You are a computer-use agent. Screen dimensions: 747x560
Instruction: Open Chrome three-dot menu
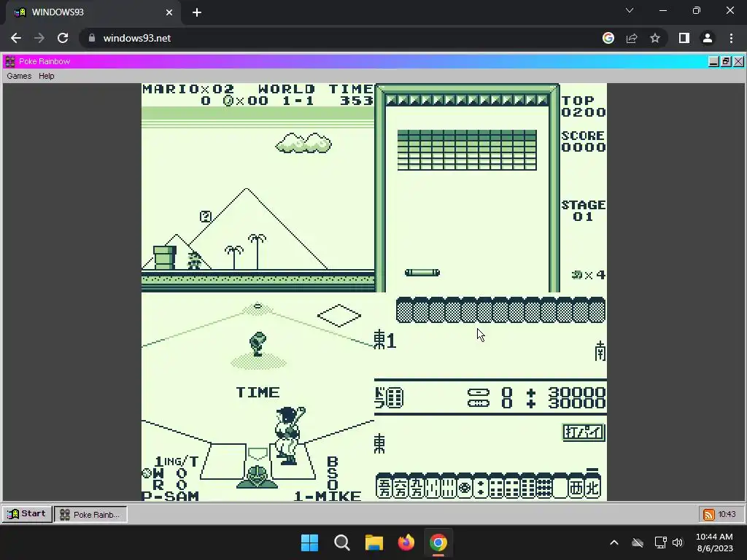pyautogui.click(x=731, y=38)
